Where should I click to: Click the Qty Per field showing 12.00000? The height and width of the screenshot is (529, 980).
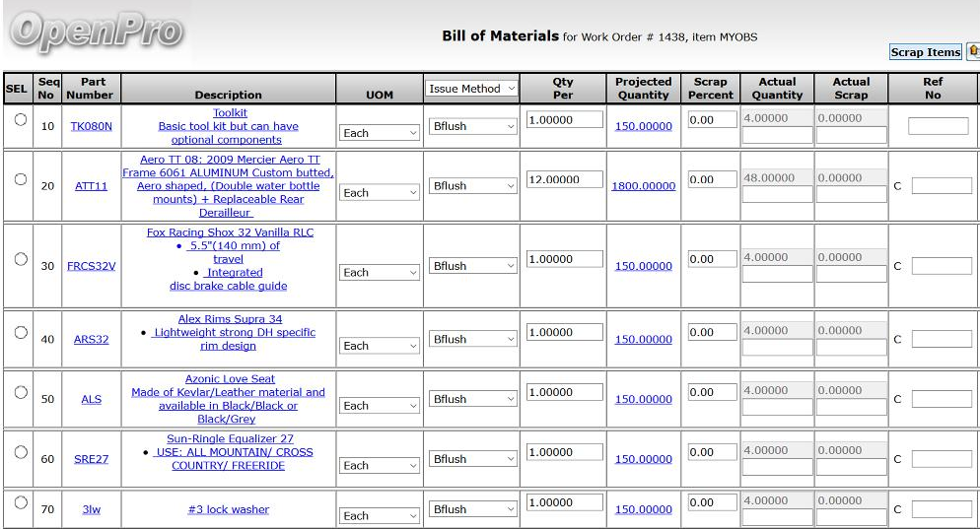[x=564, y=180]
